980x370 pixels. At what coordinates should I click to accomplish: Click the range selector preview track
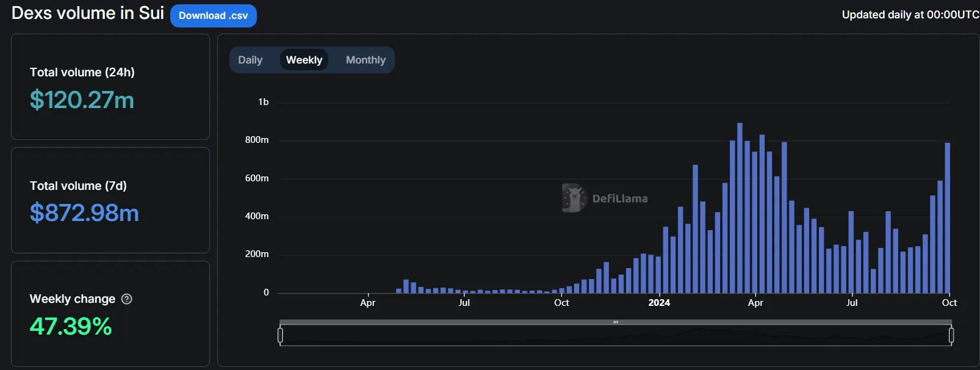click(x=616, y=335)
